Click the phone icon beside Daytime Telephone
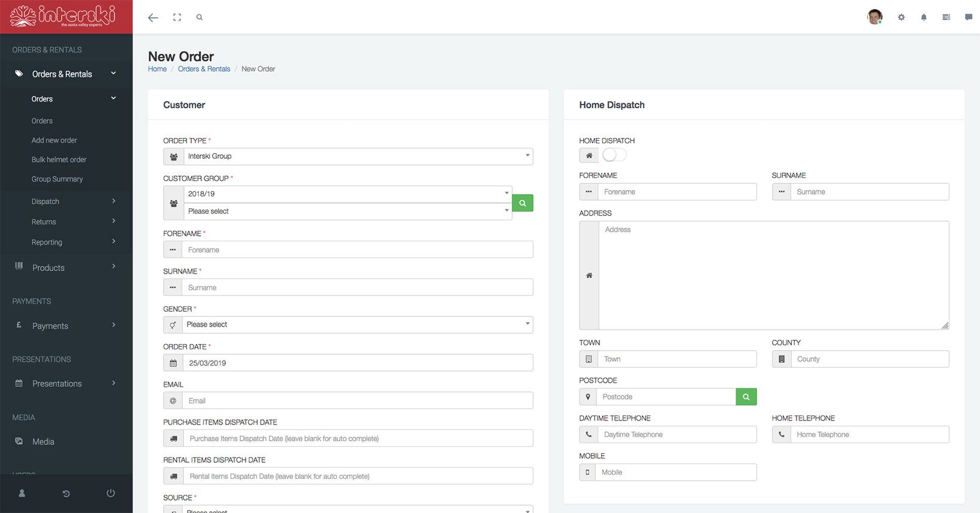The width and height of the screenshot is (980, 513). (589, 434)
